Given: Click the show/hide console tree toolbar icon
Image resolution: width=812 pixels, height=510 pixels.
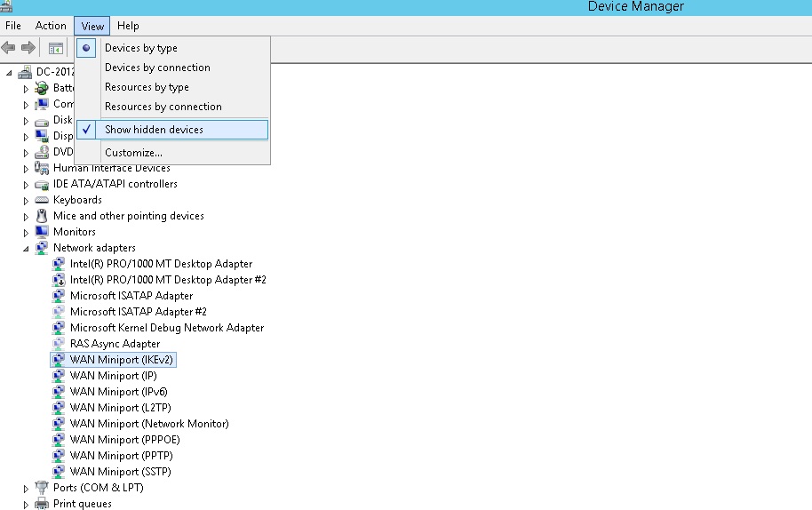Looking at the screenshot, I should (x=56, y=48).
